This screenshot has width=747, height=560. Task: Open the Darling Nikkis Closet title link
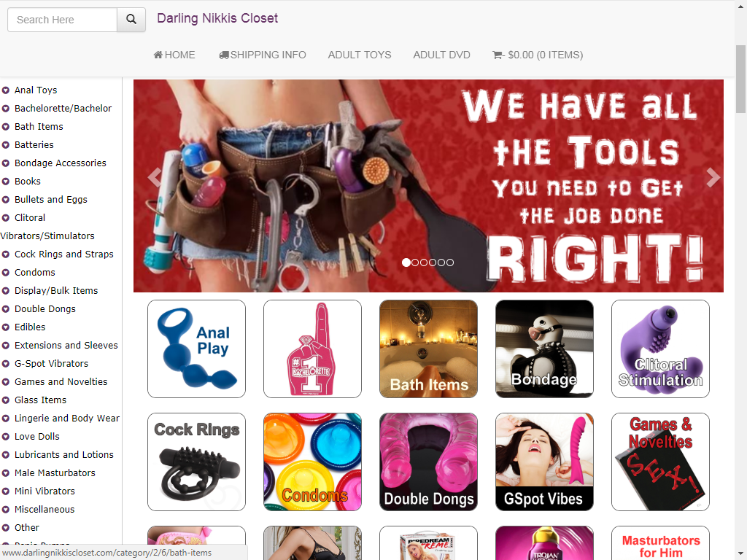coord(217,18)
